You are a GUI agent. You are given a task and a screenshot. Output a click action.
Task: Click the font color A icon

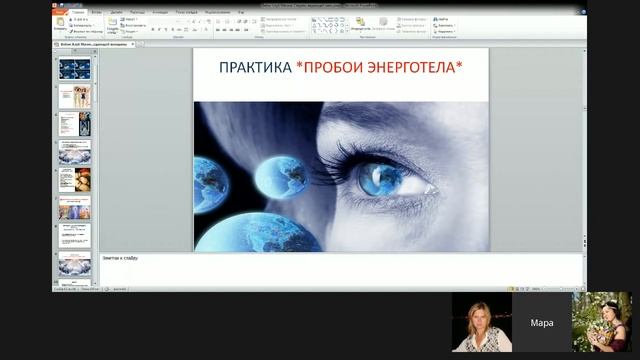click(206, 30)
